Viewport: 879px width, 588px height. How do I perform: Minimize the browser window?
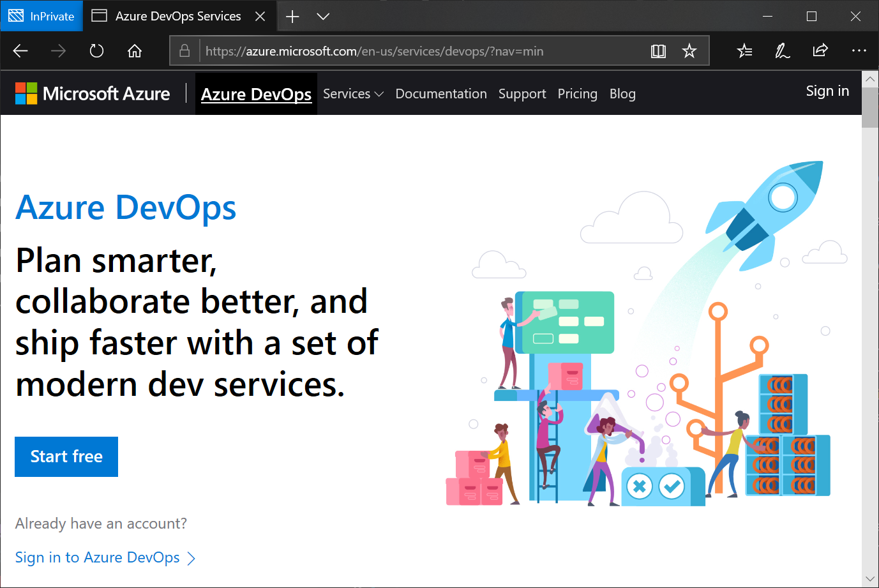click(768, 17)
